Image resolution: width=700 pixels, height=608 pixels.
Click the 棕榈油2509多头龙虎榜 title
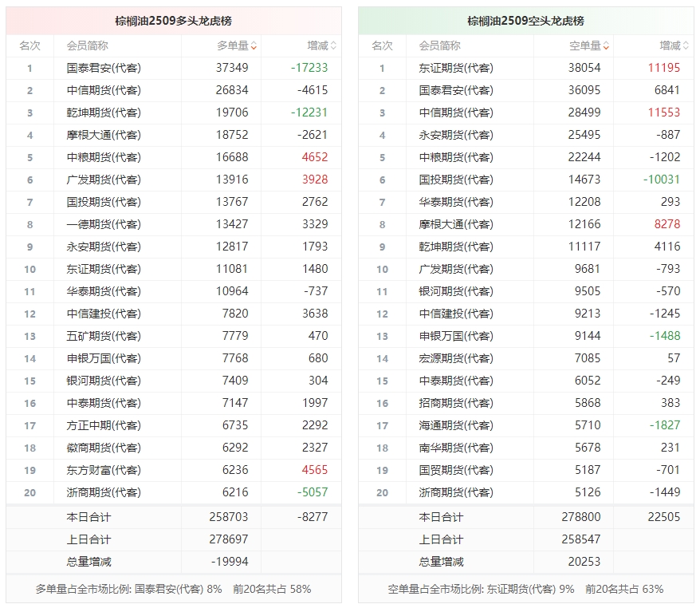click(173, 21)
